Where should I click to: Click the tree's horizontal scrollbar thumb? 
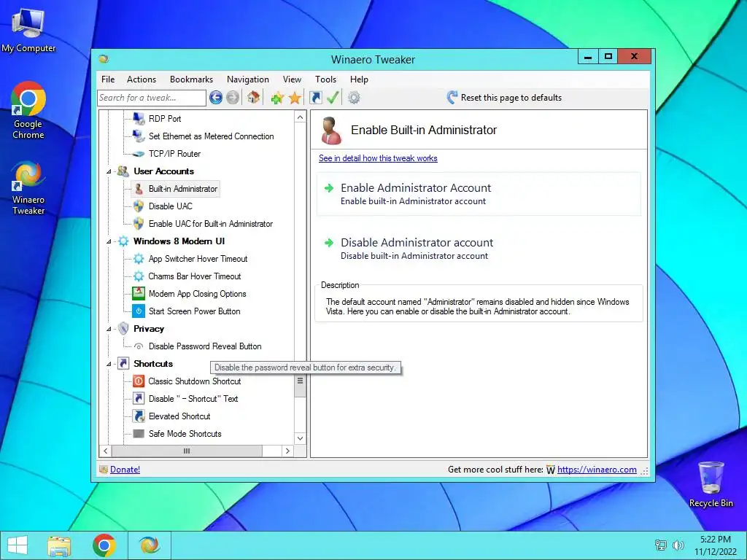click(187, 451)
